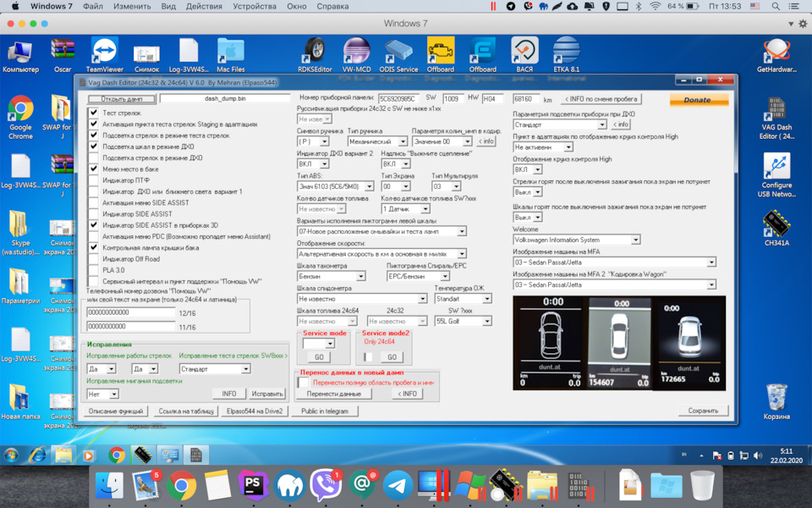Open CH341A programmer desktop icon
Image resolution: width=812 pixels, height=508 pixels.
click(776, 228)
